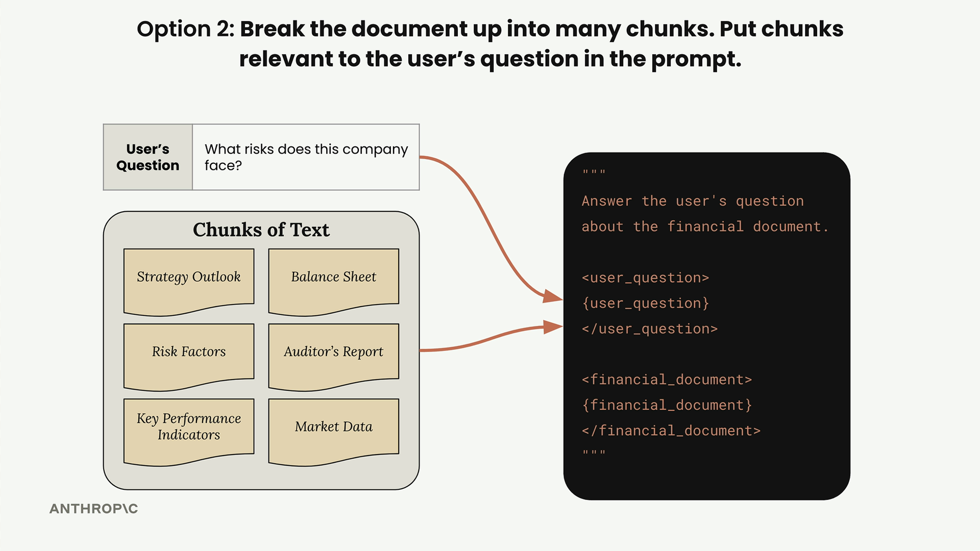Click the {financial_document} placeholder

[x=667, y=405]
